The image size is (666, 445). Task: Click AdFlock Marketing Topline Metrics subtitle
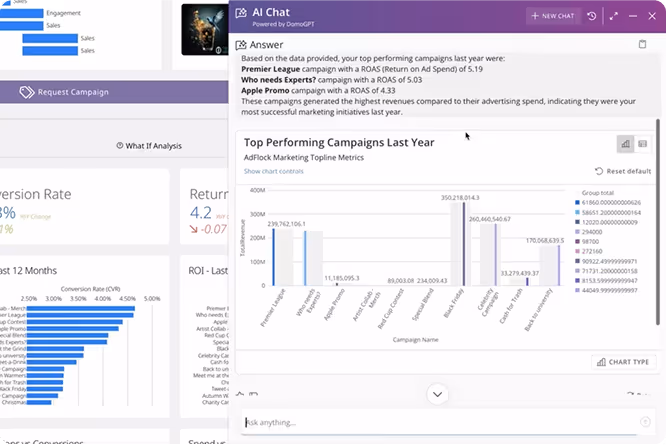coord(304,158)
